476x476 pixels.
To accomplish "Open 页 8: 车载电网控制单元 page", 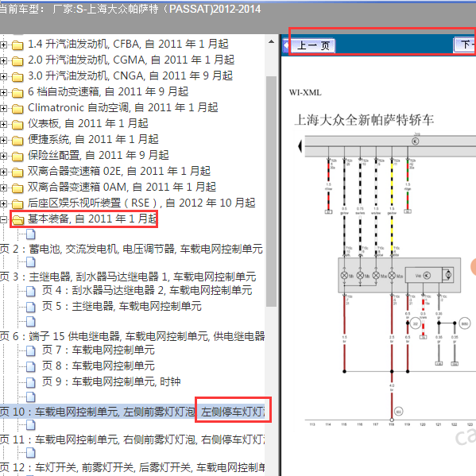I will point(99,366).
